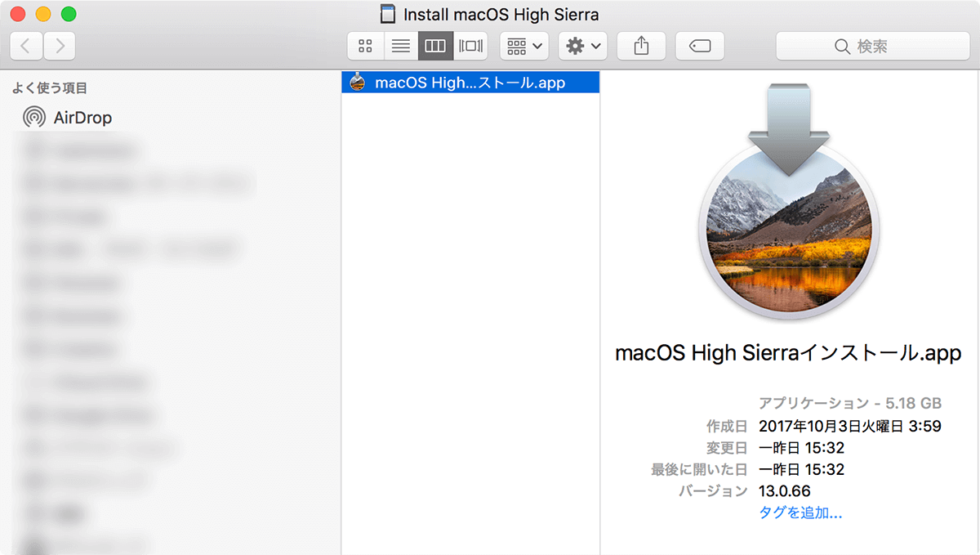Click the green zoom window button
Viewport: 980px width, 555px height.
coord(69,14)
